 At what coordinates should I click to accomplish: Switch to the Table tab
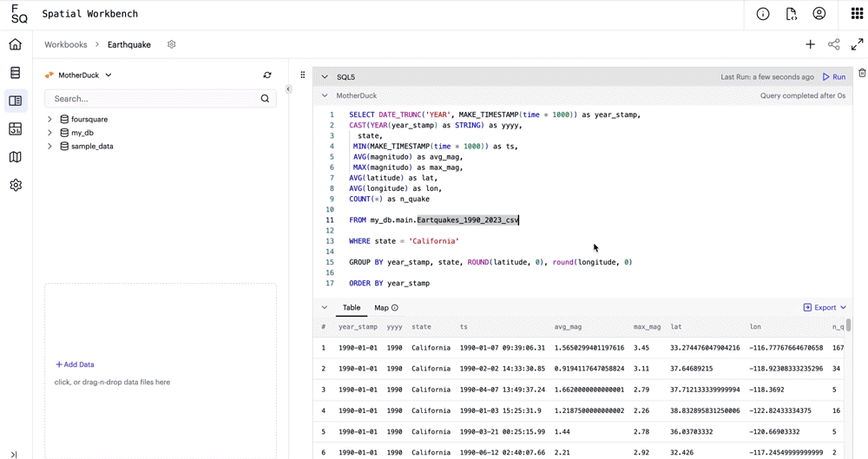tap(352, 307)
